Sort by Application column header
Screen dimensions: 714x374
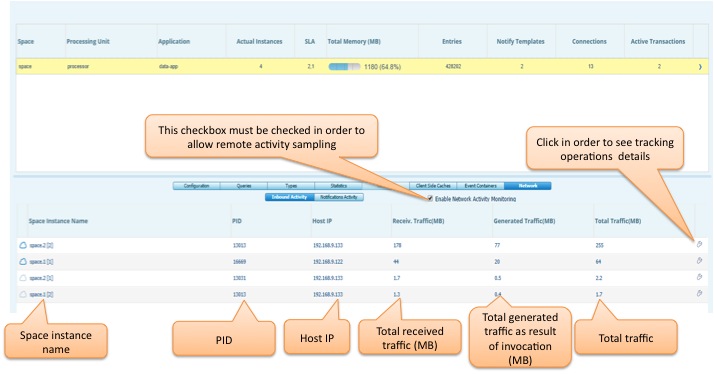pyautogui.click(x=174, y=41)
